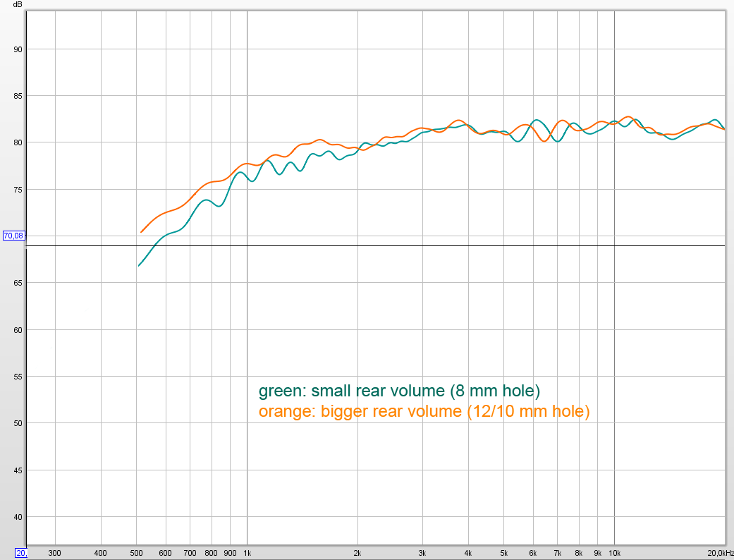This screenshot has height=560, width=734.
Task: Click the orange bigger rear volume legend text
Action: tap(424, 411)
